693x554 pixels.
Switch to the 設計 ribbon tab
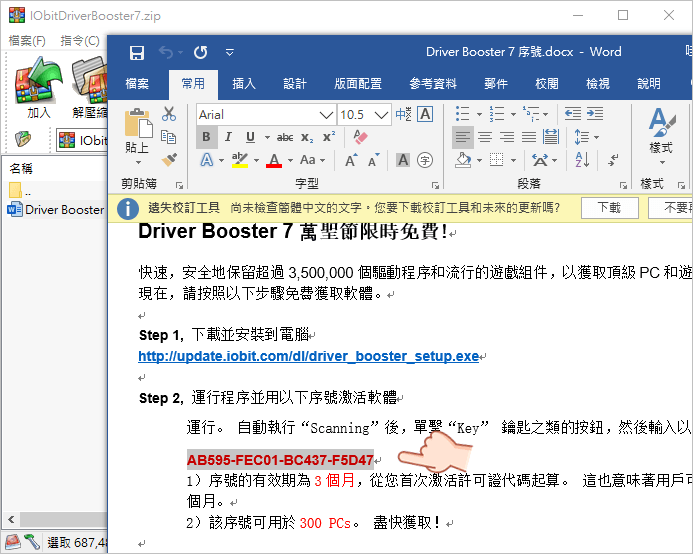[295, 84]
